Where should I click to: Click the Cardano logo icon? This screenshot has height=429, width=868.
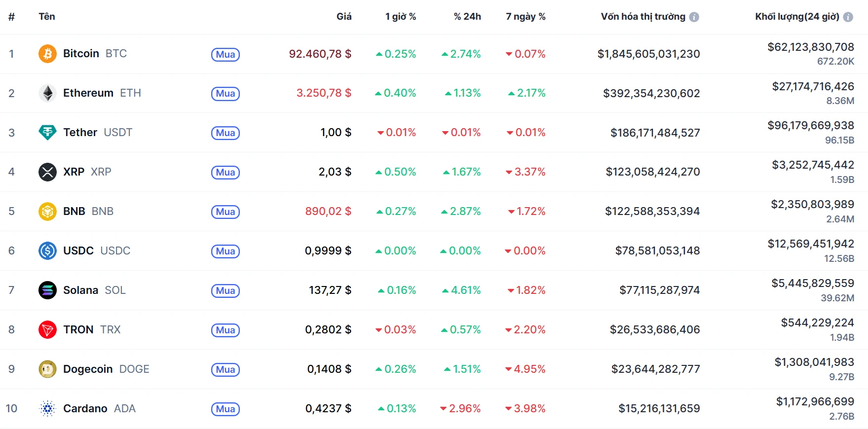(47, 409)
